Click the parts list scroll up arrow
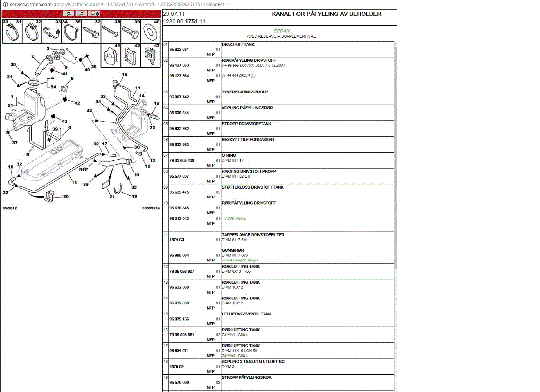 (x=396, y=44)
